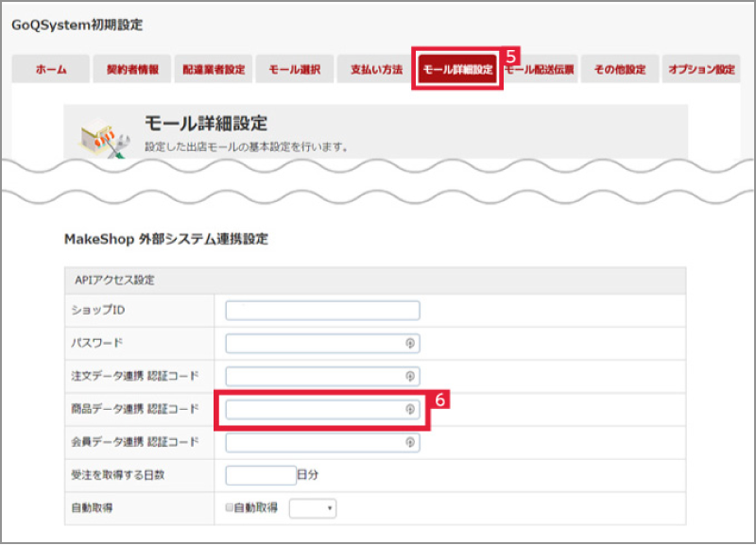Enable the 自動取得 checkbox
Viewport: 756px width, 545px height.
tap(230, 507)
